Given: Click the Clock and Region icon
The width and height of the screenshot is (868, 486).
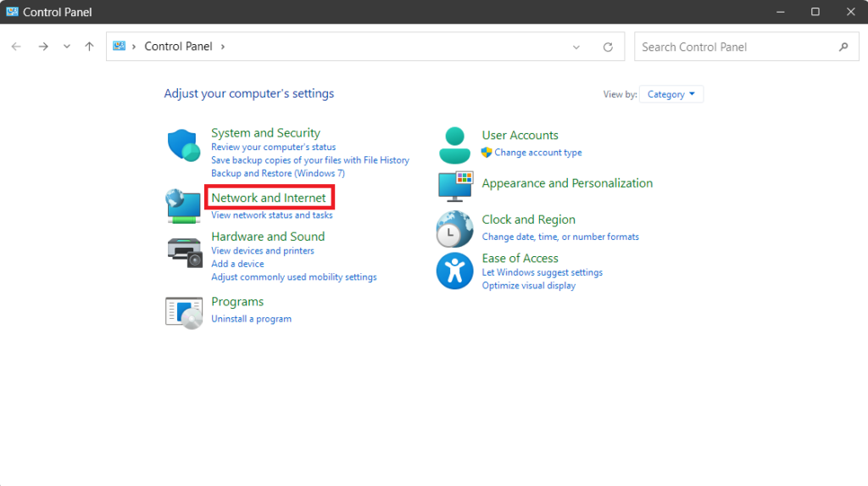Looking at the screenshot, I should [x=454, y=229].
